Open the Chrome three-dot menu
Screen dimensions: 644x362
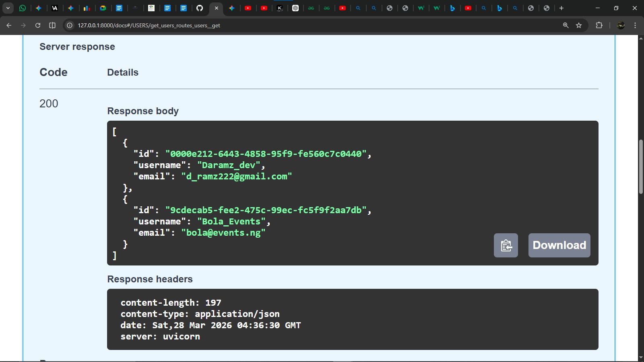point(635,25)
